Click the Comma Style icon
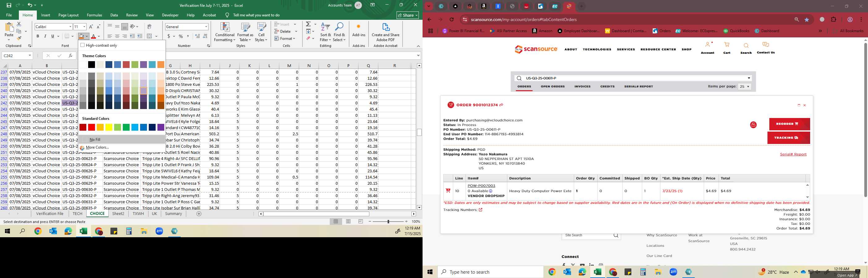 pos(188,36)
